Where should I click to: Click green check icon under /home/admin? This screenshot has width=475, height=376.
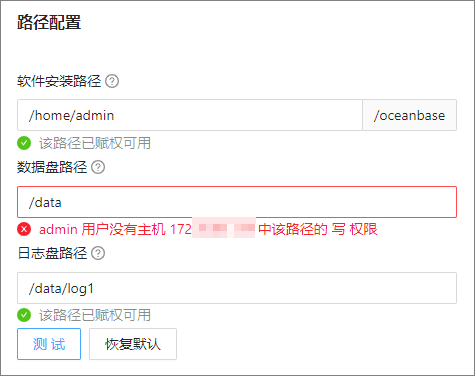click(24, 143)
